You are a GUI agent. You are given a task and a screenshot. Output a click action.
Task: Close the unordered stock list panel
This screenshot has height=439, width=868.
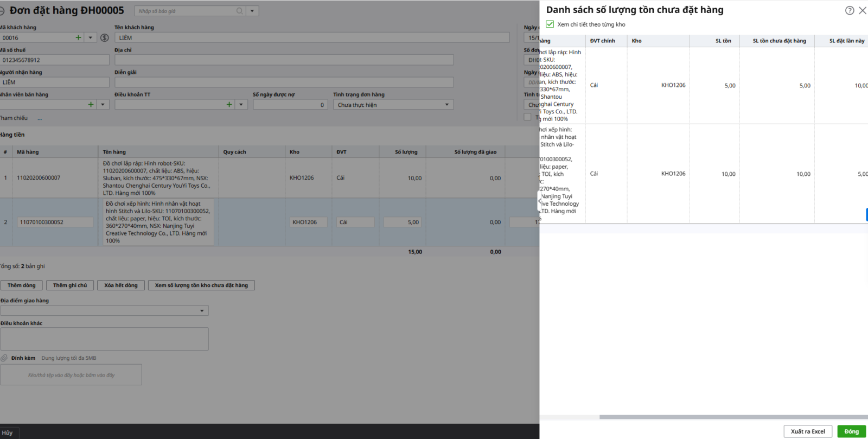tap(862, 10)
